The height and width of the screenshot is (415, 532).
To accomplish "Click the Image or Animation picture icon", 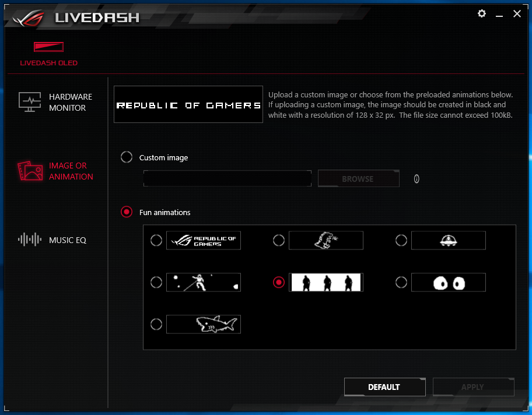I will coord(30,171).
